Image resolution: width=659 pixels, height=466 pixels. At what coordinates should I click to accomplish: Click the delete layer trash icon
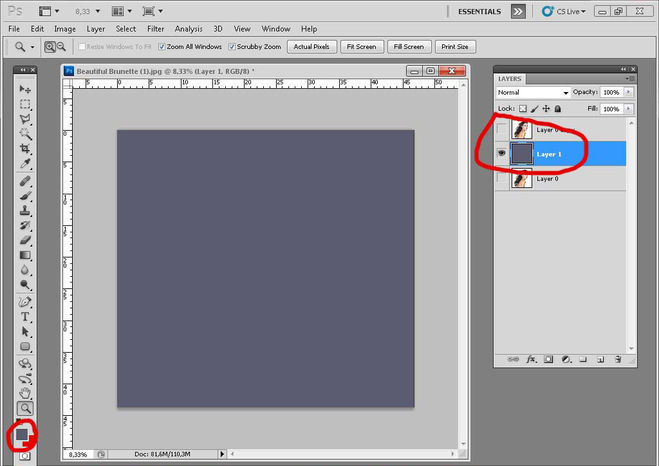coord(618,359)
